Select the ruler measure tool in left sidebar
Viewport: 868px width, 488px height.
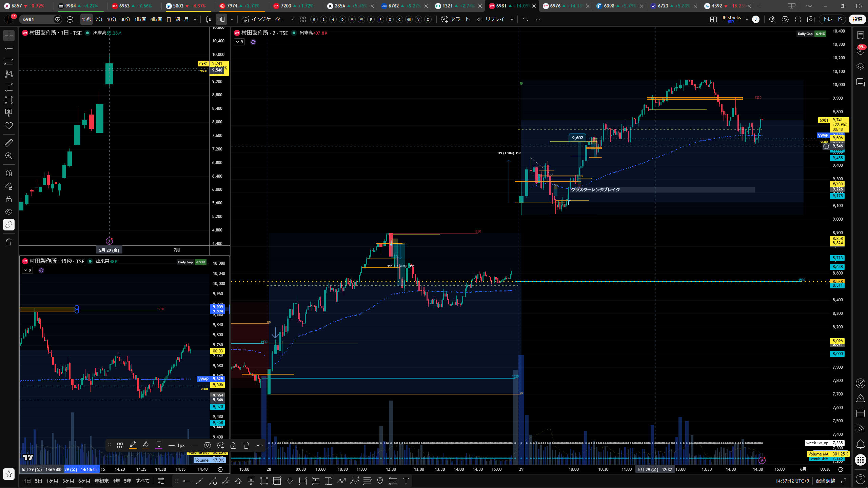tap(9, 143)
